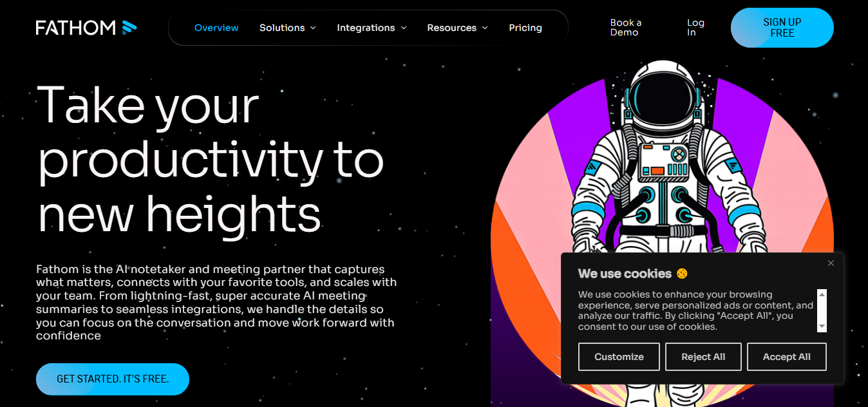Expand the Integrations dropdown chevron

[404, 28]
